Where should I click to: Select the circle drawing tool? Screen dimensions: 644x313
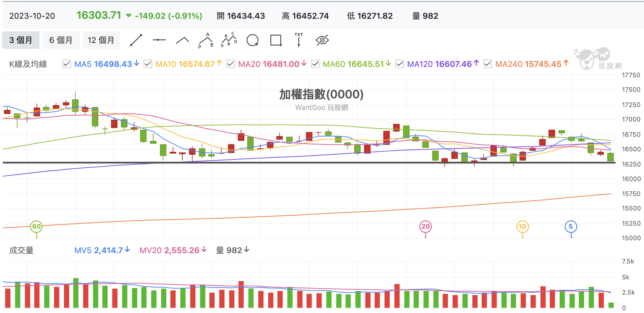(252, 40)
